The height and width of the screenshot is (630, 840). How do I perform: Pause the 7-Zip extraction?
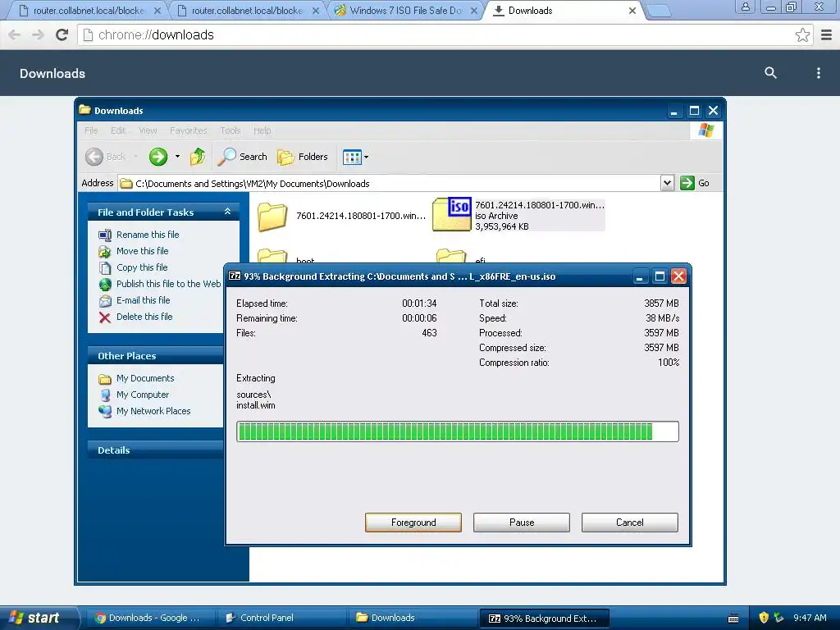click(x=521, y=523)
